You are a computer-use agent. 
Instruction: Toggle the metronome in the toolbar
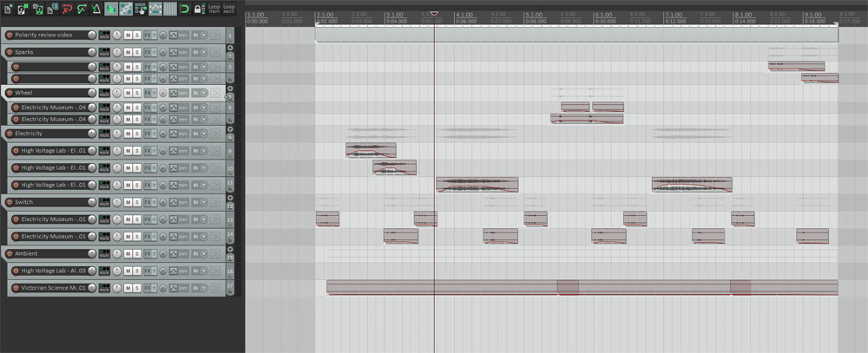coord(95,9)
